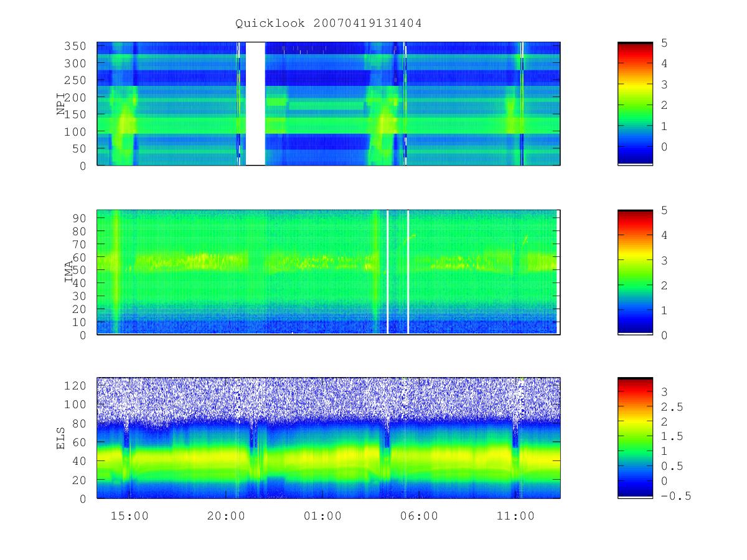This screenshot has width=747, height=560.
Task: Click the wide white data gap in NPI panel
Action: 255,104
